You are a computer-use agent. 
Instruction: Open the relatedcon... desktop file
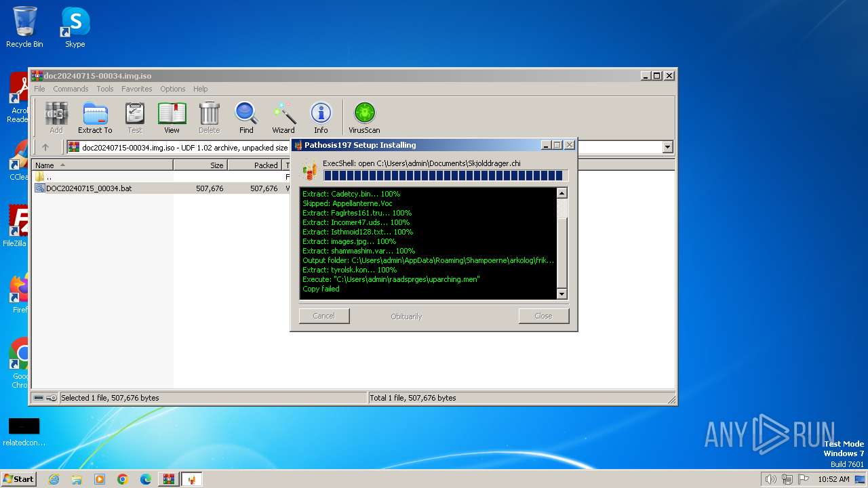(x=24, y=432)
